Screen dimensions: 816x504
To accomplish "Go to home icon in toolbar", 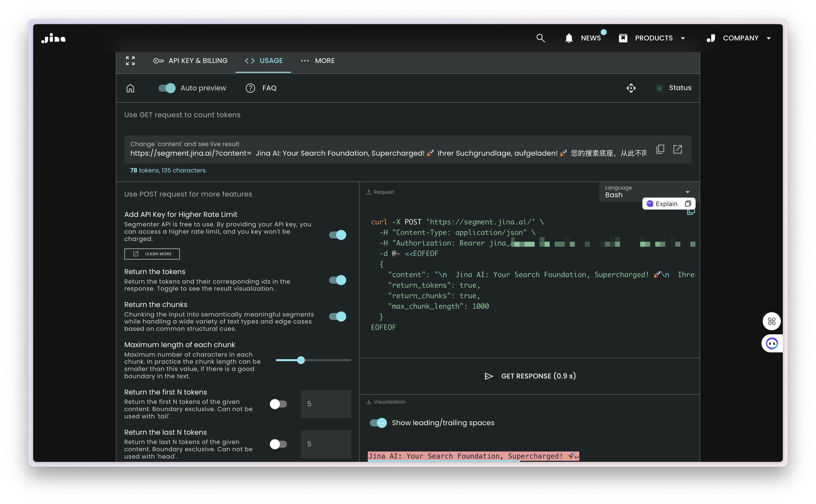I will [x=130, y=88].
